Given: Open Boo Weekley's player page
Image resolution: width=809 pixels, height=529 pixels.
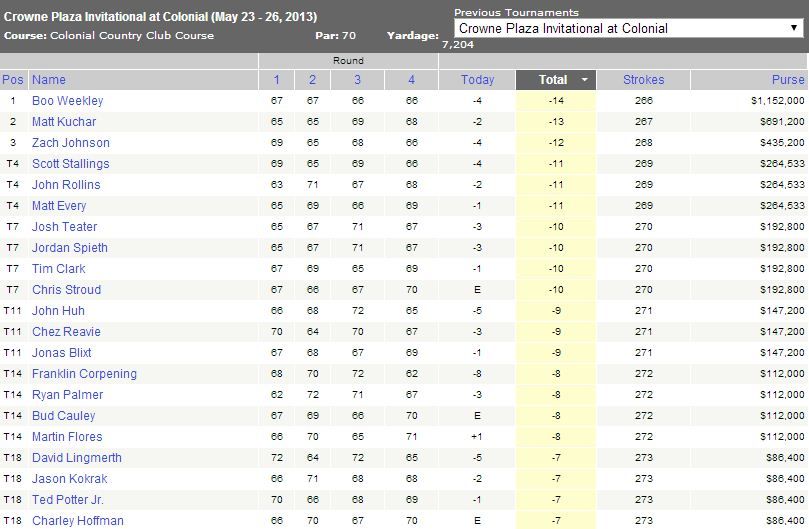Looking at the screenshot, I should click(68, 101).
